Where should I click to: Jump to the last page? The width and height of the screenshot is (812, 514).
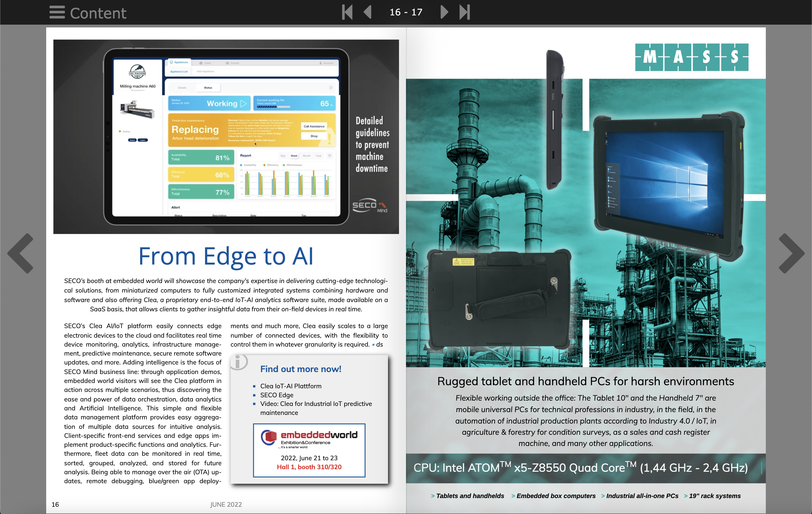point(465,12)
